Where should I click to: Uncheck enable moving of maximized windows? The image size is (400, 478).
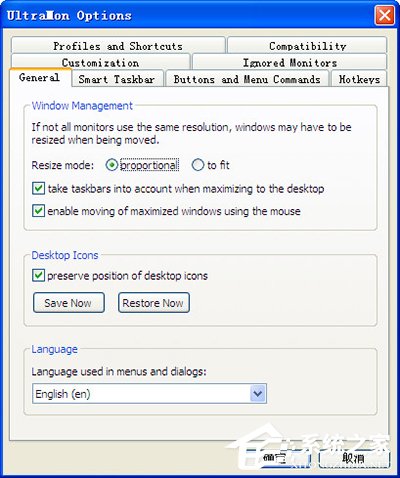click(38, 211)
